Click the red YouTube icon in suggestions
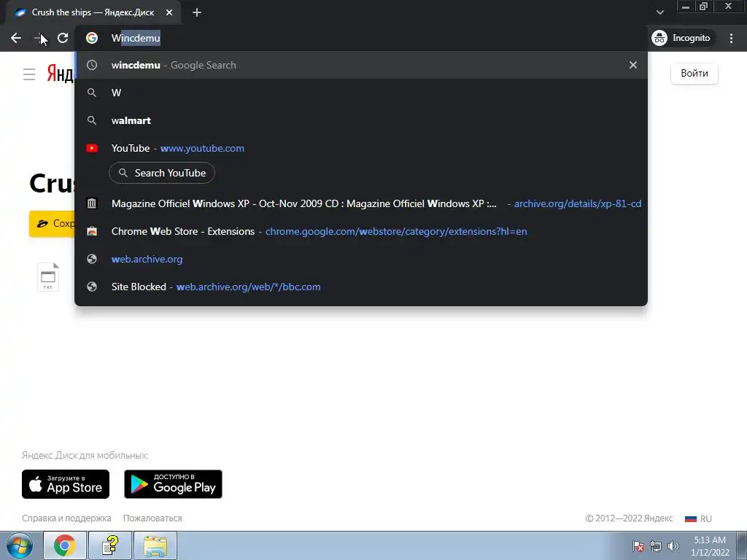The image size is (747, 560). [x=92, y=148]
